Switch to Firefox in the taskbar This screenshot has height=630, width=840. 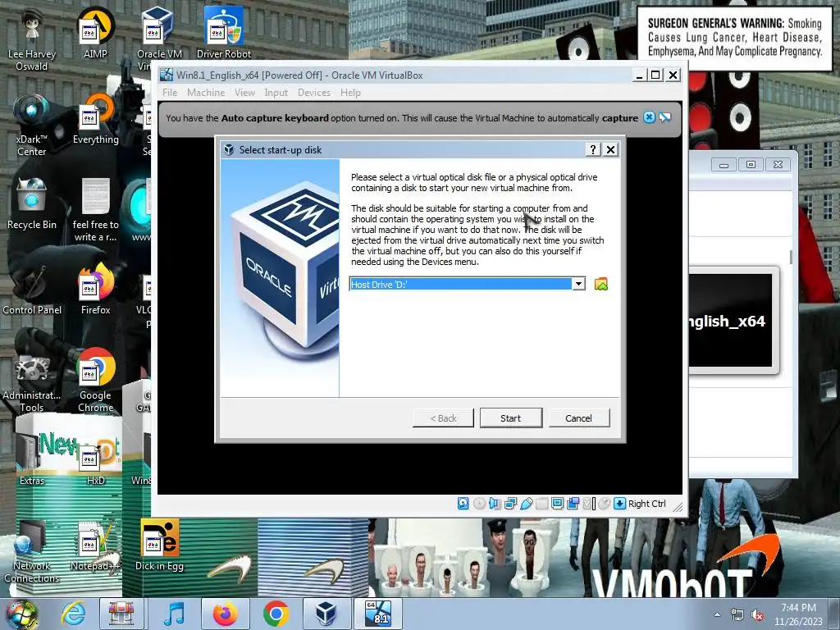tap(225, 614)
